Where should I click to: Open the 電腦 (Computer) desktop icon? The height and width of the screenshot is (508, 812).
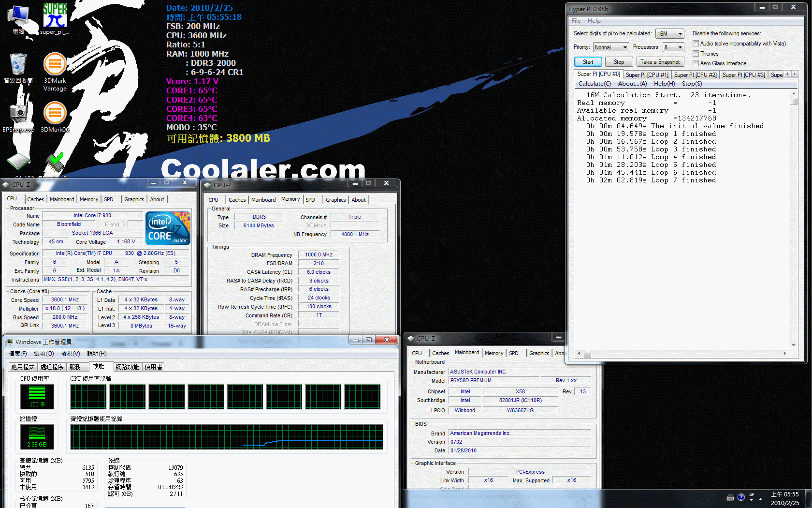click(18, 19)
